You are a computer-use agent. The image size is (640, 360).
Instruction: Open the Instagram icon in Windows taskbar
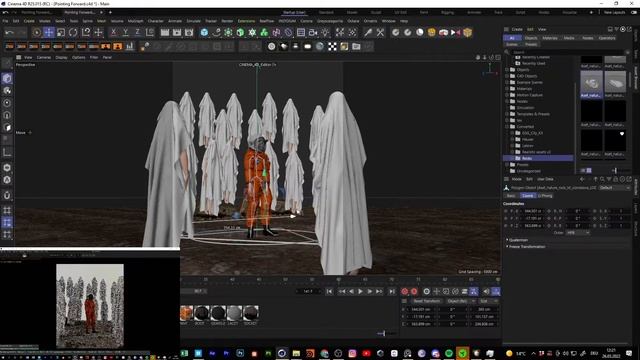pos(352,353)
